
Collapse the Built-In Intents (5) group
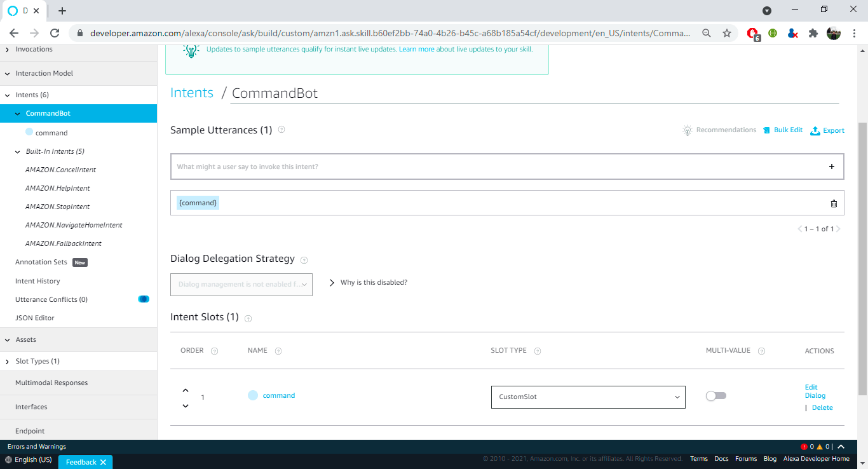18,152
